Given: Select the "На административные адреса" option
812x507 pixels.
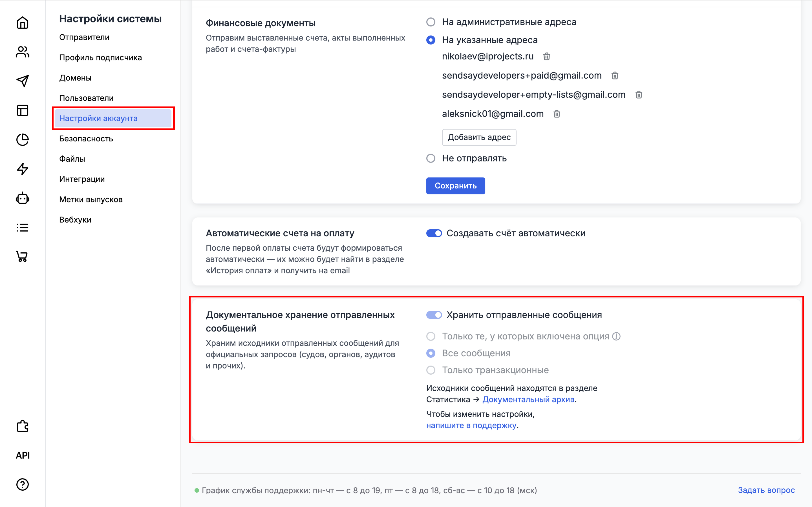Looking at the screenshot, I should click(431, 22).
